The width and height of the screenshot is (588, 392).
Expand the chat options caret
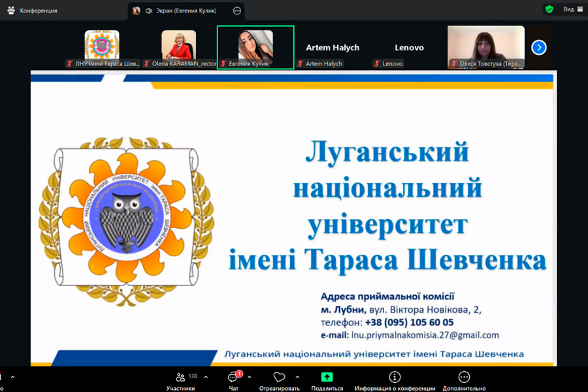250,377
